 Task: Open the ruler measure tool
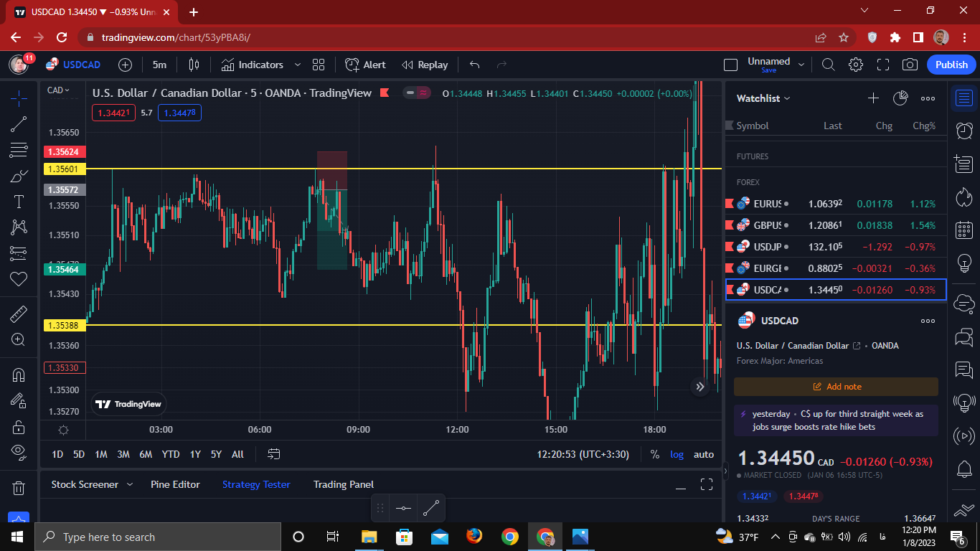(19, 314)
